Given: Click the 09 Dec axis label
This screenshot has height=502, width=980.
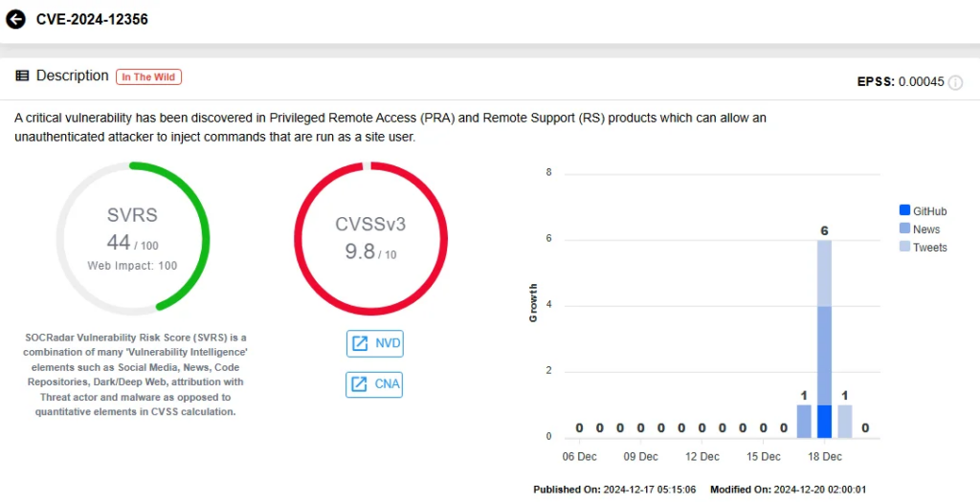Looking at the screenshot, I should tap(640, 456).
